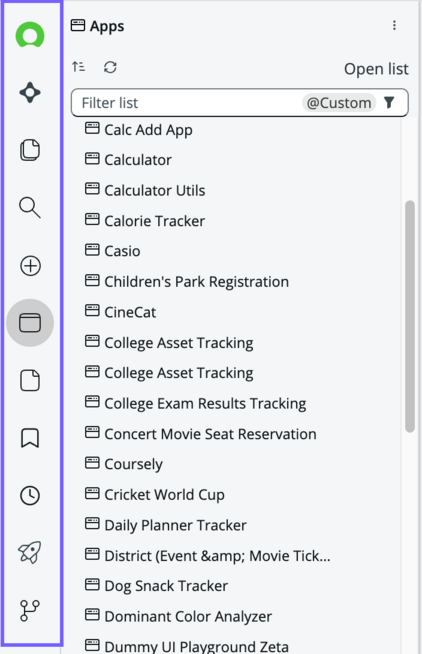The image size is (422, 654).
Task: Open the second College Asset Tracking entry
Action: pyautogui.click(x=179, y=373)
